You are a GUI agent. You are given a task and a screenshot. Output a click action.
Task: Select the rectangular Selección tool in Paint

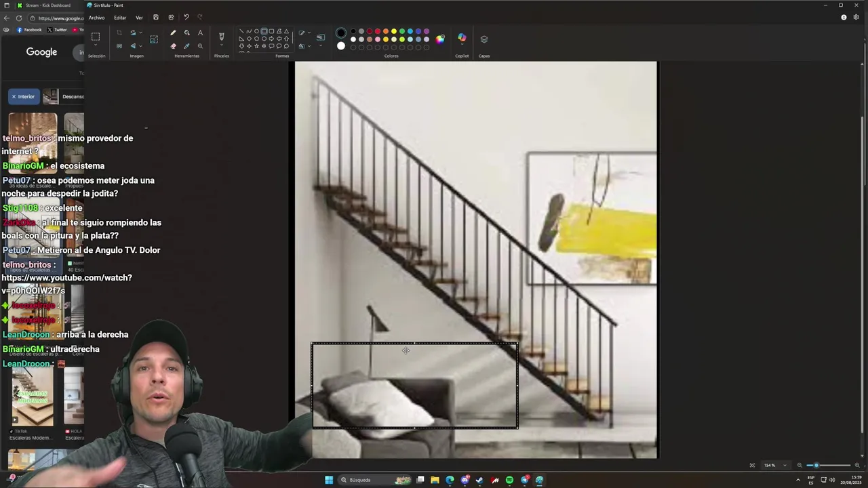click(x=96, y=36)
